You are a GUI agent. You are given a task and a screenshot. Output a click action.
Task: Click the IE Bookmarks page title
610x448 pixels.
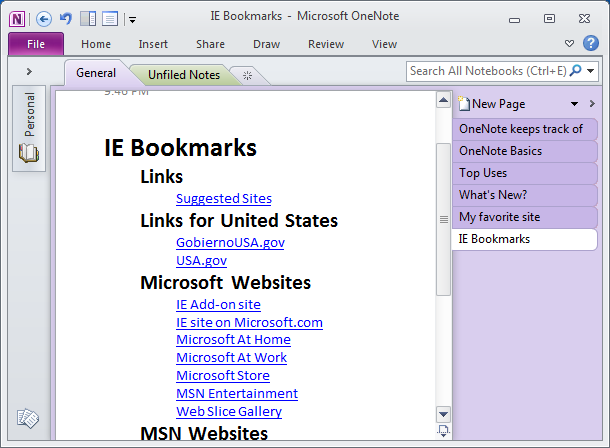[x=181, y=148]
